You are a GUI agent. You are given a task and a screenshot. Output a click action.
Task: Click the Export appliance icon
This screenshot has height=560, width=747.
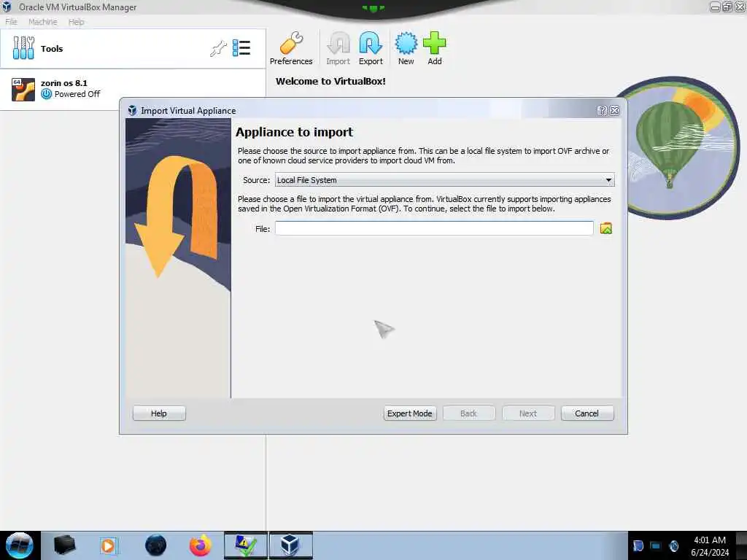[x=371, y=48]
